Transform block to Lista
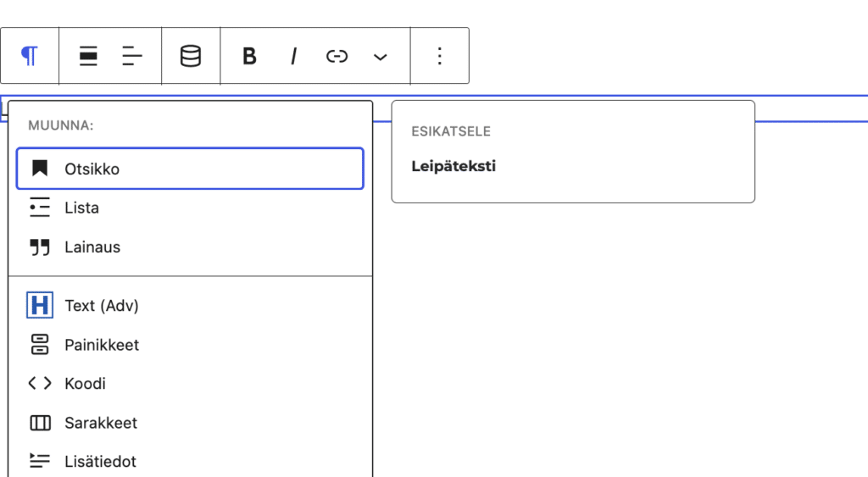Screen dimensions: 868x477 pyautogui.click(x=190, y=208)
